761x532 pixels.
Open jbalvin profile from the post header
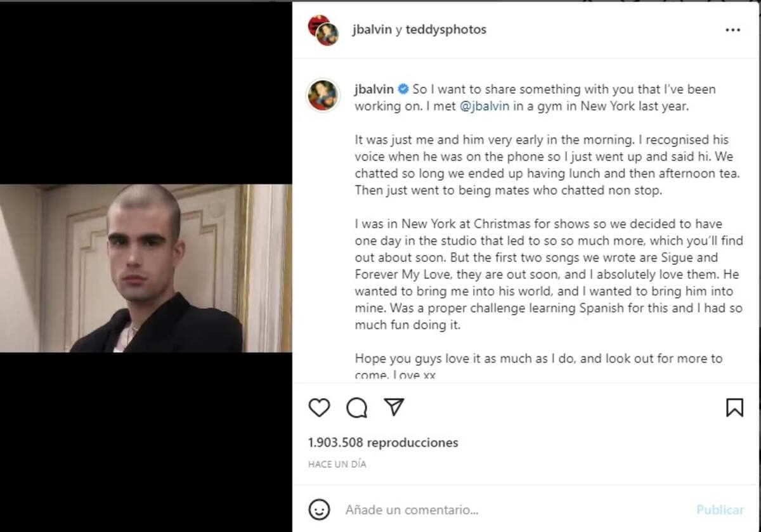[372, 30]
